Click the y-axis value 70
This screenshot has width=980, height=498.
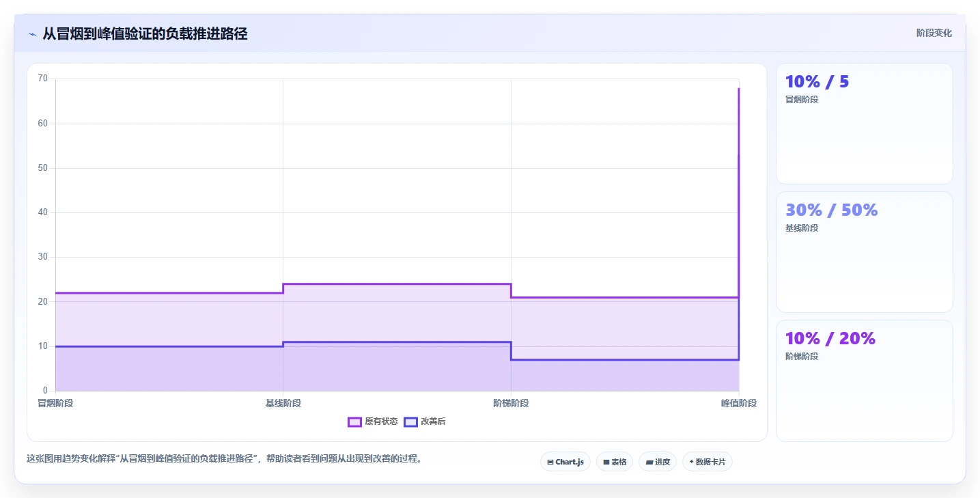(43, 79)
